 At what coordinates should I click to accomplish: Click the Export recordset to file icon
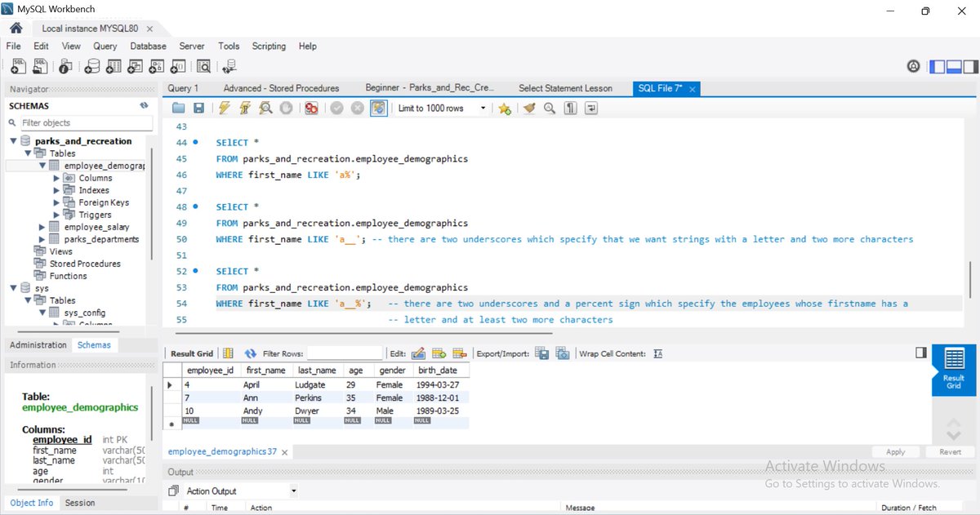pos(541,353)
